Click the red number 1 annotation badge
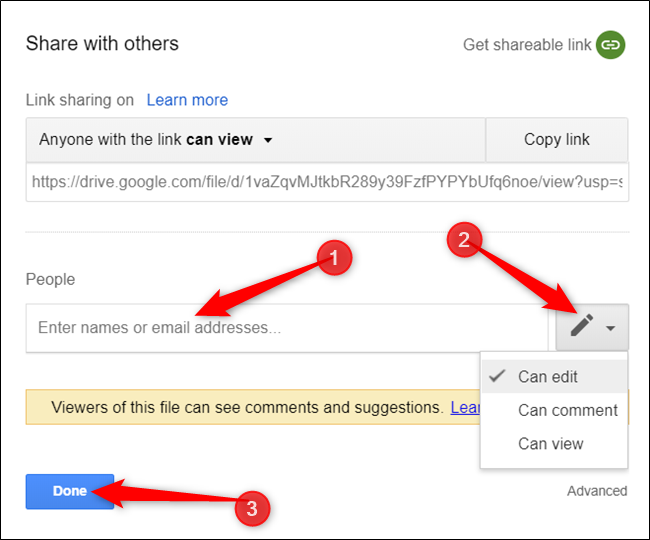Viewport: 650px width, 540px height. [334, 259]
